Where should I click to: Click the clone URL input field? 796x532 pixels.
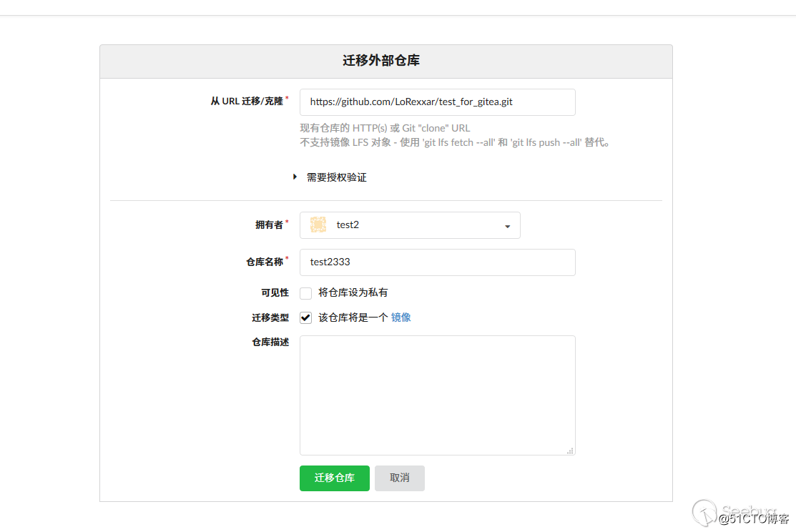click(437, 102)
